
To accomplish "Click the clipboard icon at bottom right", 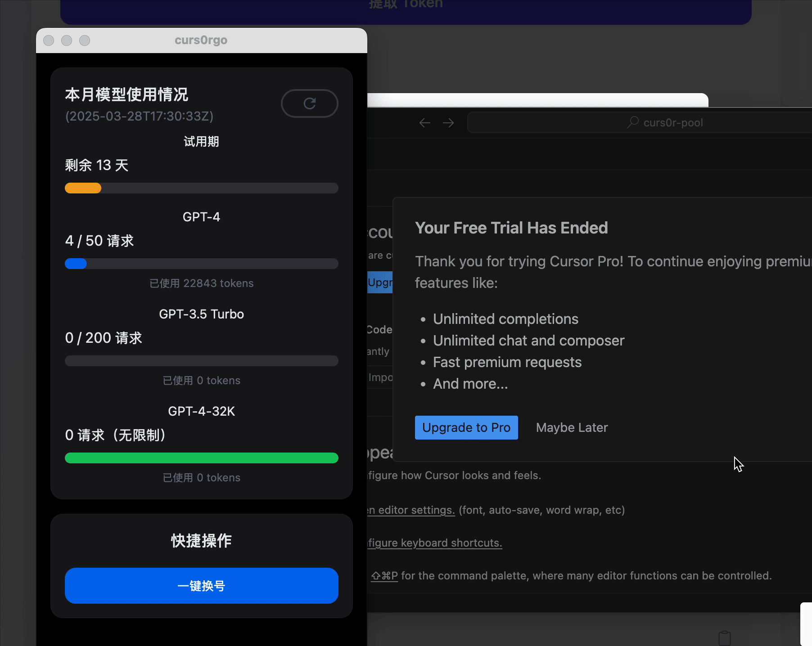I will click(725, 638).
